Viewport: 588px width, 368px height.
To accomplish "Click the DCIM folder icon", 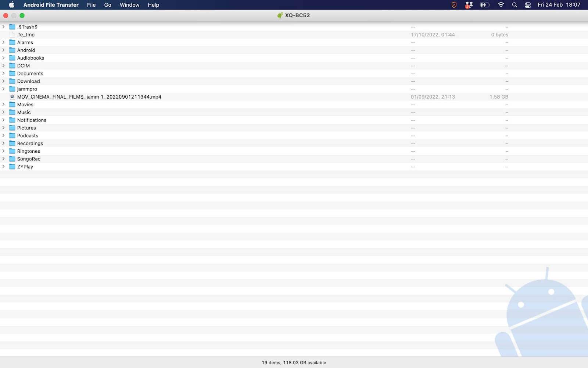I will pyautogui.click(x=12, y=66).
